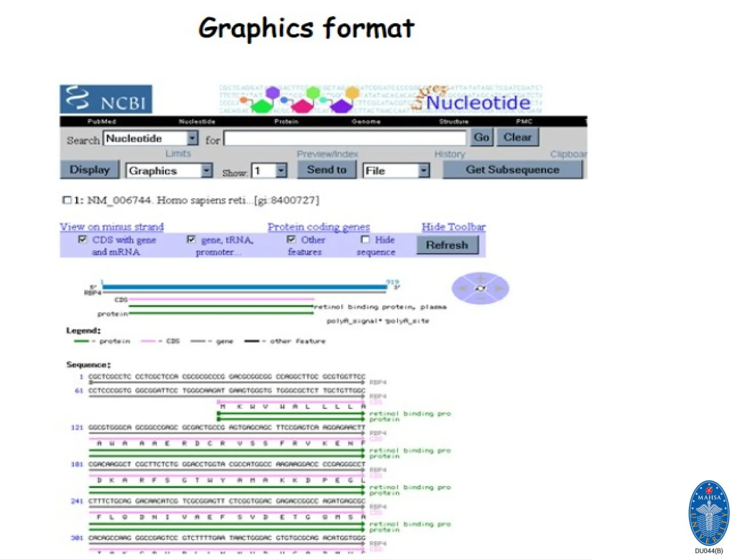Viewport: 747px width, 560px height.
Task: Click the MAHSA University logo
Action: coord(709,513)
